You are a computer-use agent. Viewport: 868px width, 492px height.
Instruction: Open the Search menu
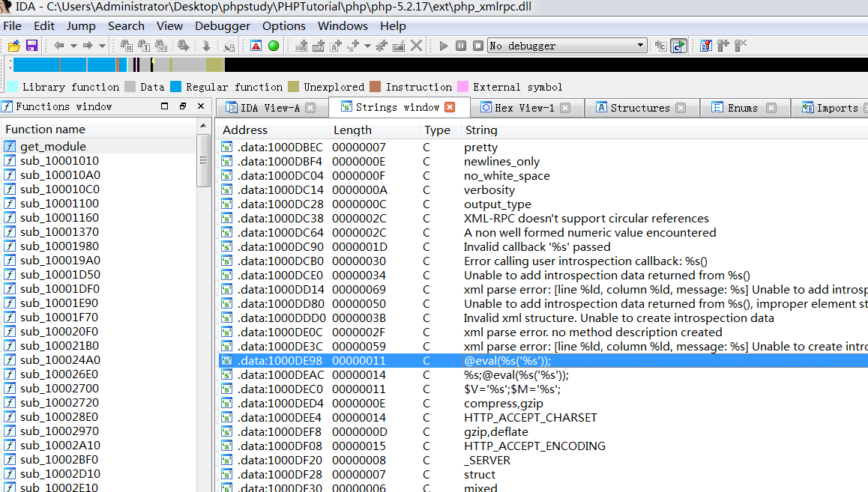point(126,26)
